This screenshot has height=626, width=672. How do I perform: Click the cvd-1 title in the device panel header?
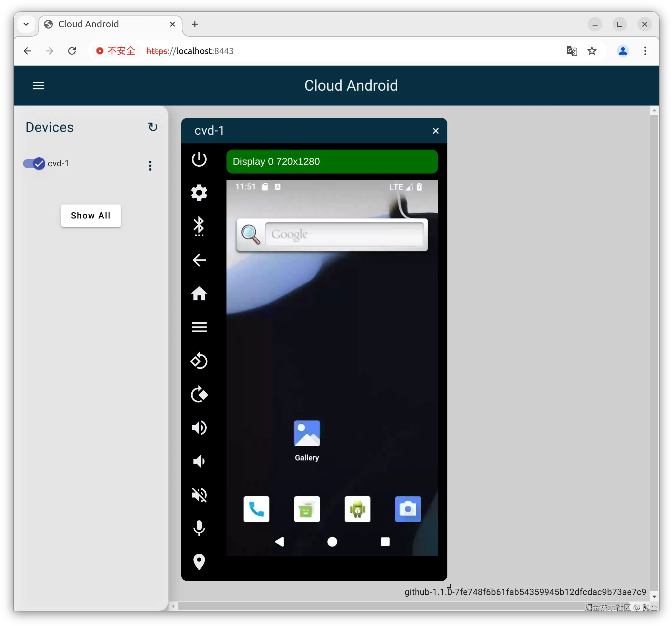pos(209,131)
